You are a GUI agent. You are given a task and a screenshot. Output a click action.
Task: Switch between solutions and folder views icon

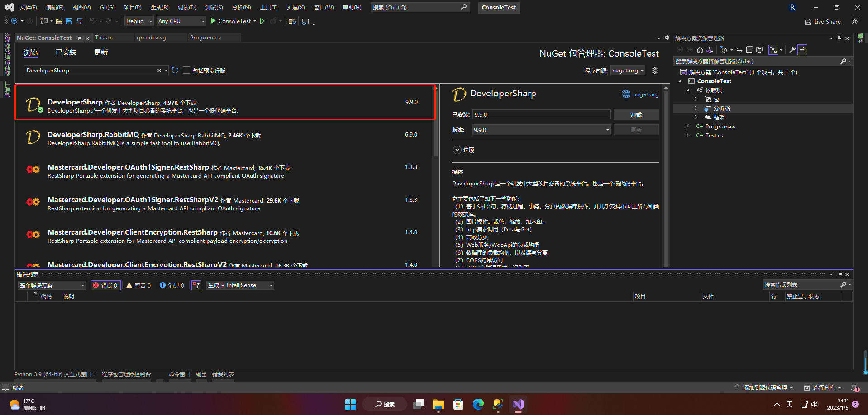coord(710,50)
